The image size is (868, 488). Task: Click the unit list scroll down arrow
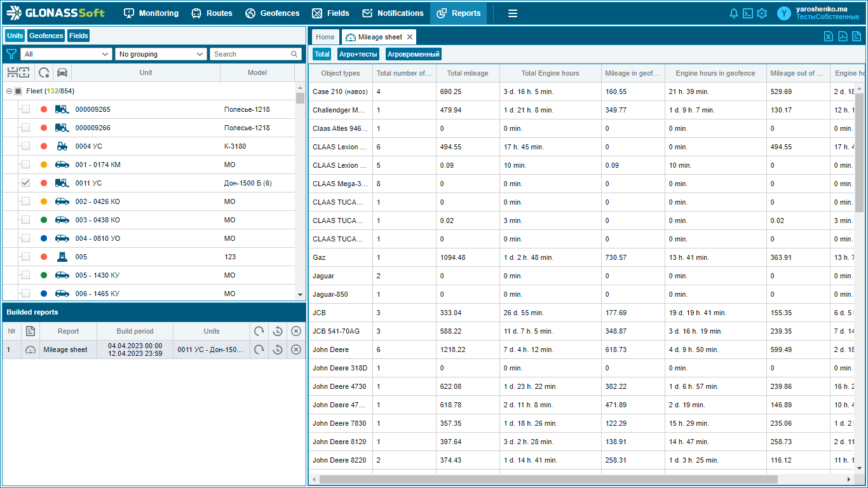[x=301, y=295]
